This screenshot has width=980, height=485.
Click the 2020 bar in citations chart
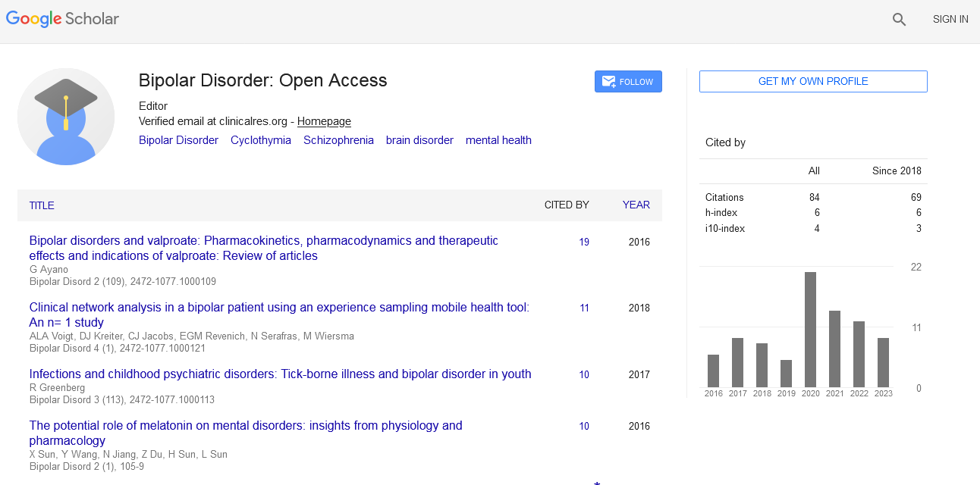coord(810,329)
